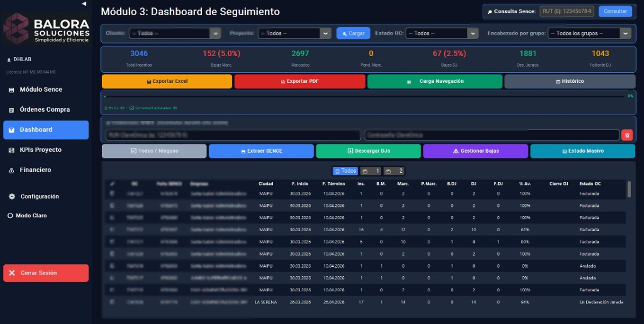Navigate to Financiero section

(46, 170)
